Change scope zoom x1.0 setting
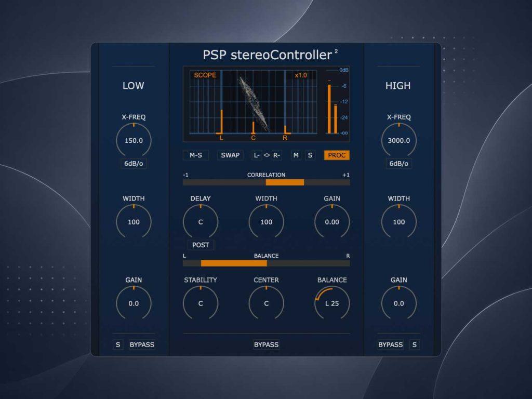Viewport: 532px width, 399px height. [301, 75]
